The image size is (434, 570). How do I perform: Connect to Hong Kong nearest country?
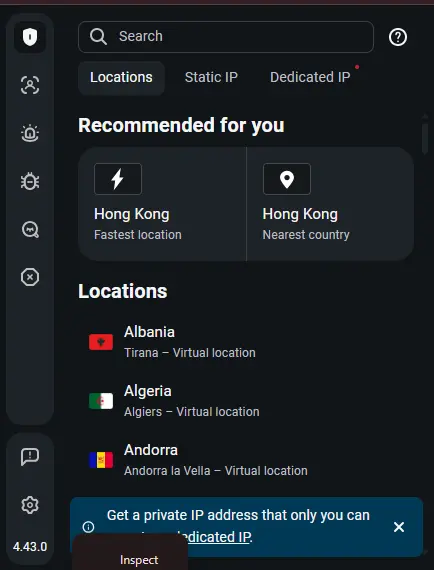pyautogui.click(x=330, y=204)
